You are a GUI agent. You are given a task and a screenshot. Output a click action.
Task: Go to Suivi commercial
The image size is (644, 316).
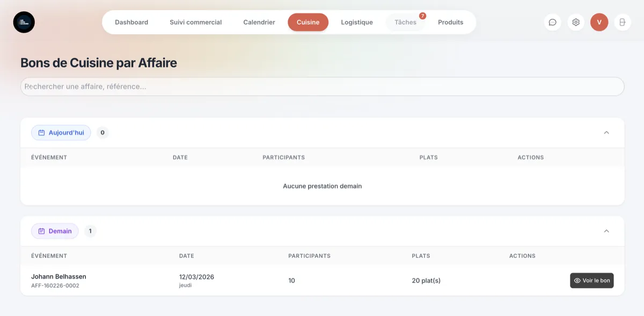point(196,22)
